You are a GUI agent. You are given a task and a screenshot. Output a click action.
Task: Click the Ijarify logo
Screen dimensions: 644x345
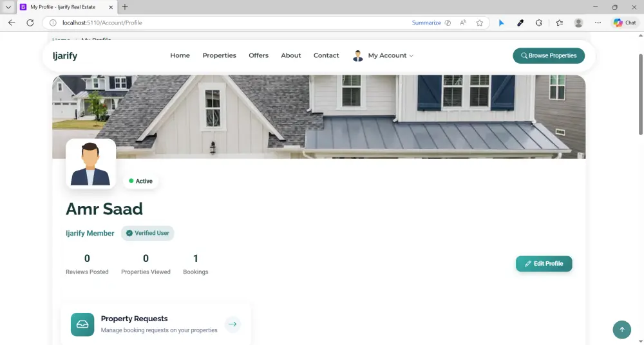pos(65,56)
